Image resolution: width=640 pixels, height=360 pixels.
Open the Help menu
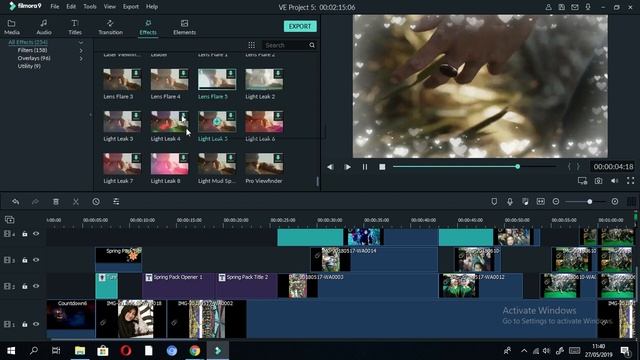tap(152, 7)
